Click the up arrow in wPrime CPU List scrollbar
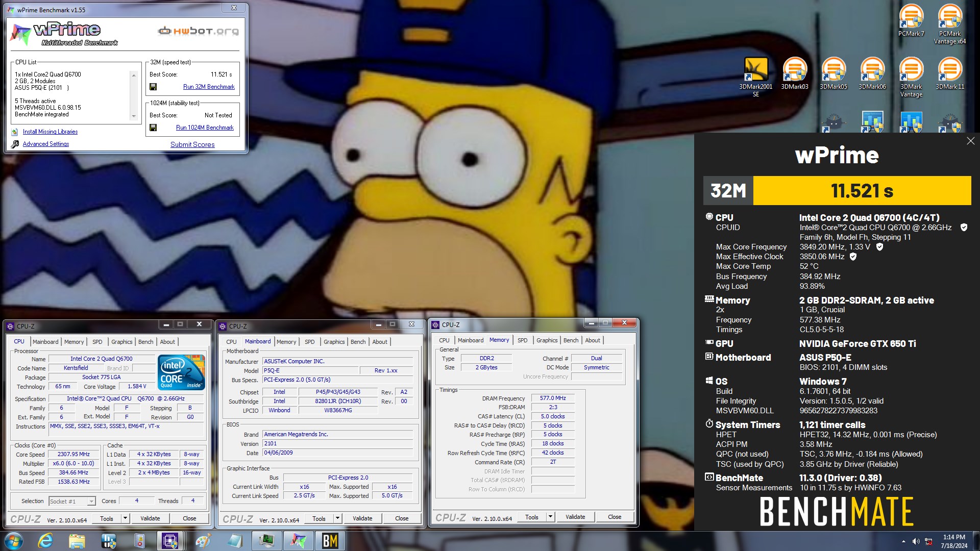Viewport: 980px width, 551px height. 134,75
